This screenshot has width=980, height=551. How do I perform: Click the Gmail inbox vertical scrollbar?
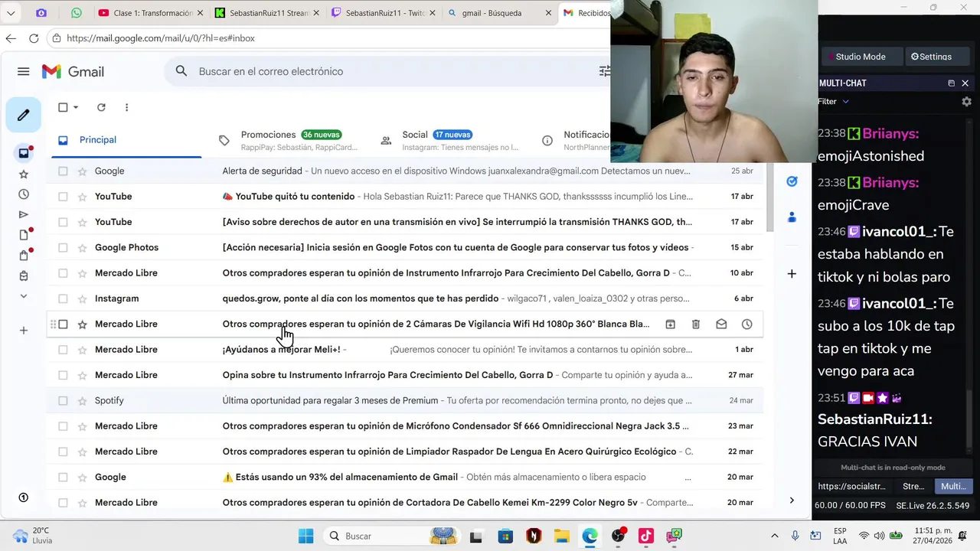[769, 197]
